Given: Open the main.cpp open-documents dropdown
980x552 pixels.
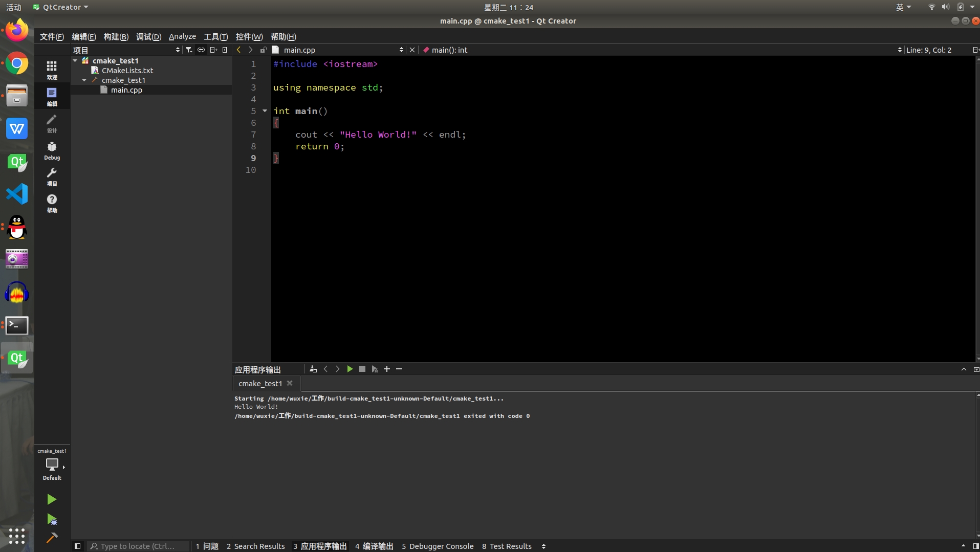Looking at the screenshot, I should coord(402,50).
